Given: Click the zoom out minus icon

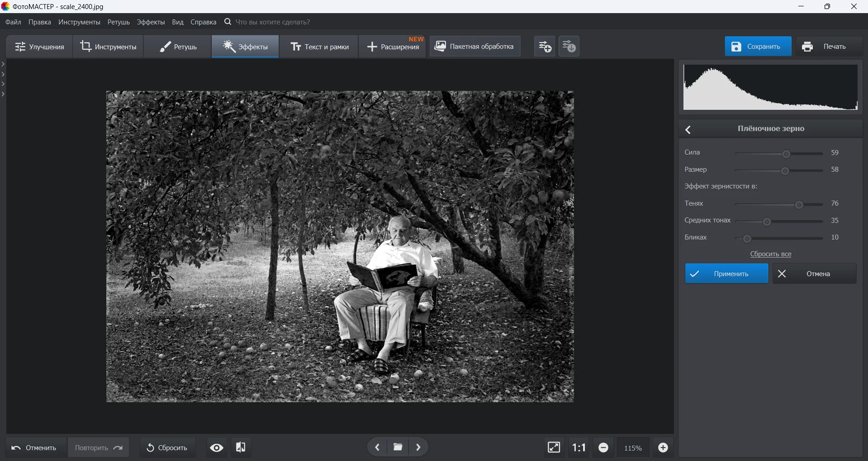Looking at the screenshot, I should tap(603, 447).
